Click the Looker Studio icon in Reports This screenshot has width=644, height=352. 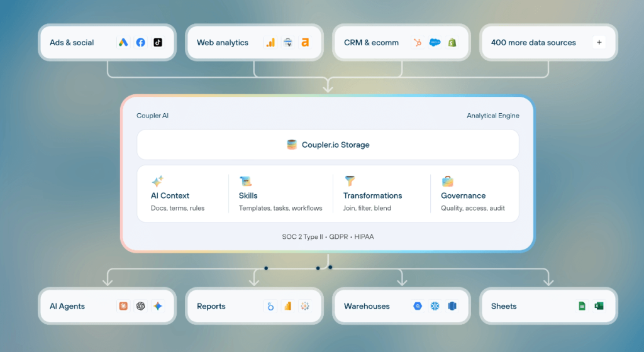270,306
